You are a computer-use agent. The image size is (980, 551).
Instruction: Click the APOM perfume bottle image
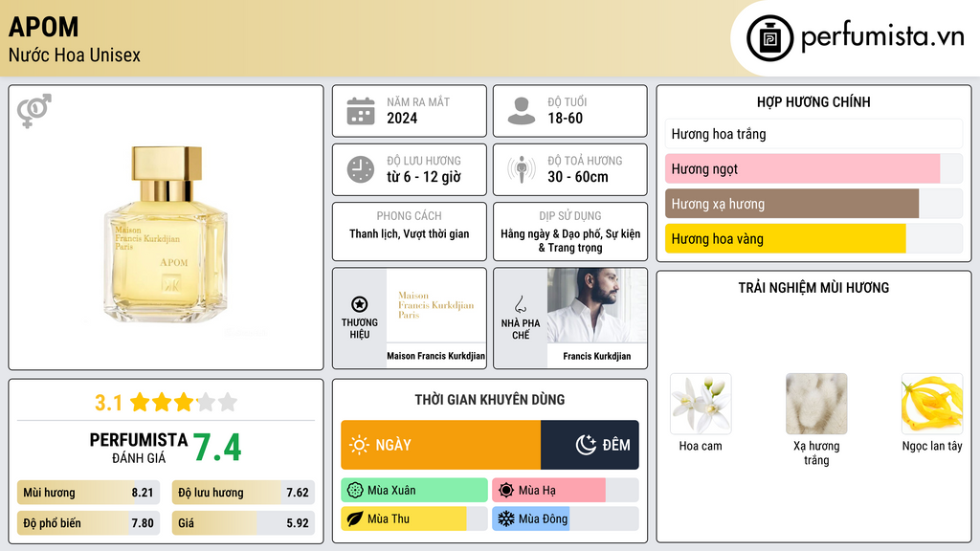tap(167, 235)
